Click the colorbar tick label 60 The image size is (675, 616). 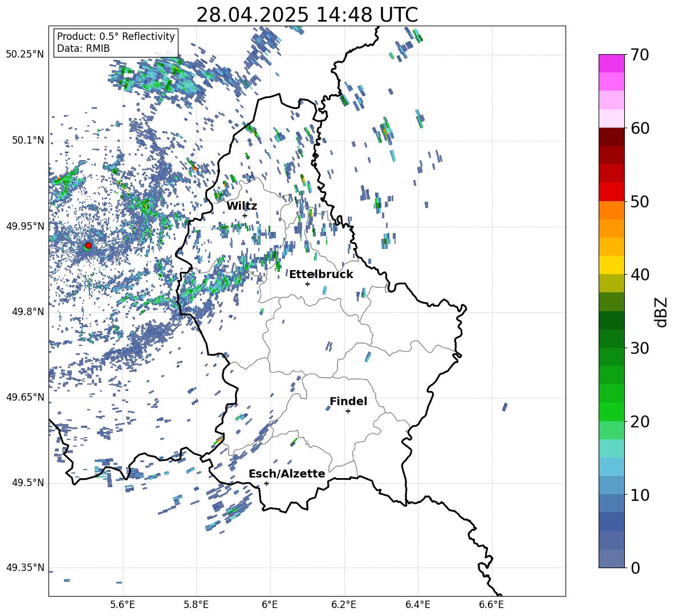click(x=640, y=128)
